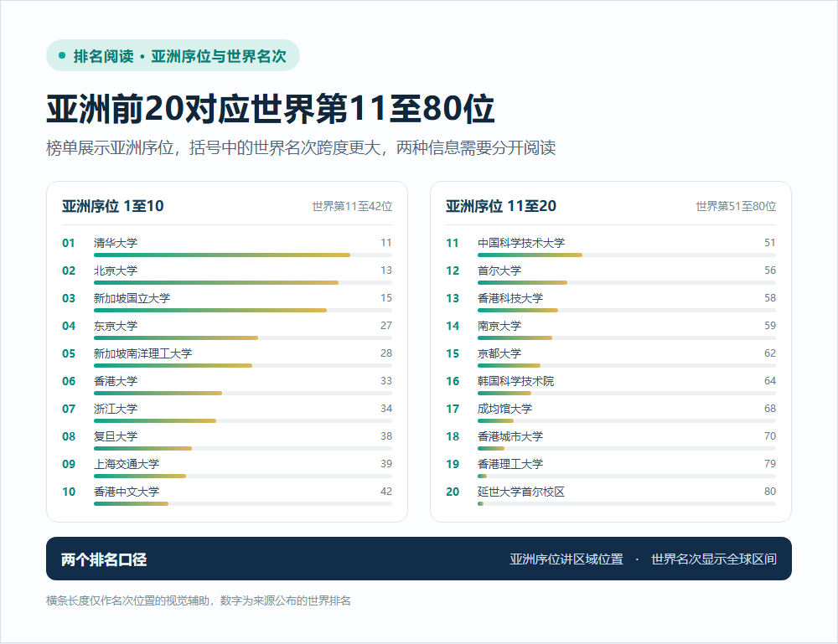Click the world rank 42 for 香港中文大学
This screenshot has height=644, width=838.
pos(385,492)
